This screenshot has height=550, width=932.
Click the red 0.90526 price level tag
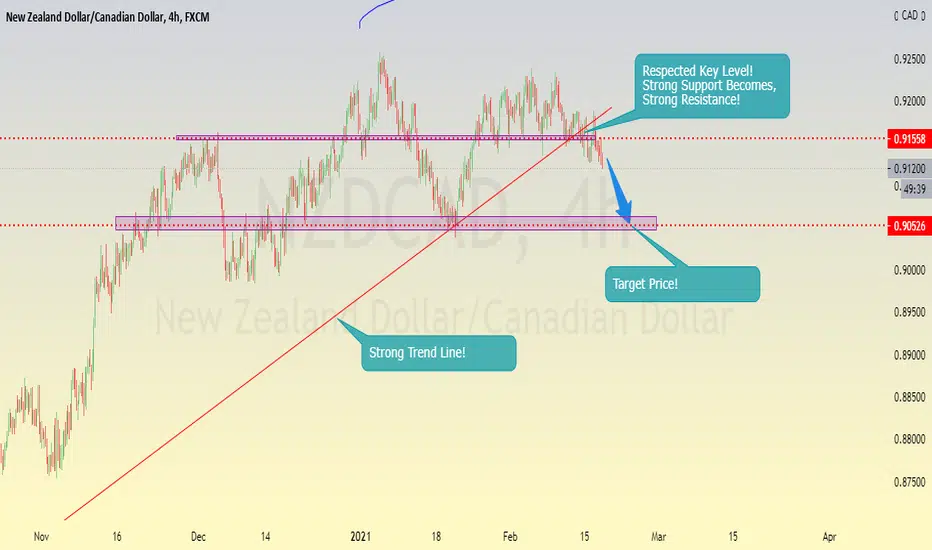tap(909, 226)
